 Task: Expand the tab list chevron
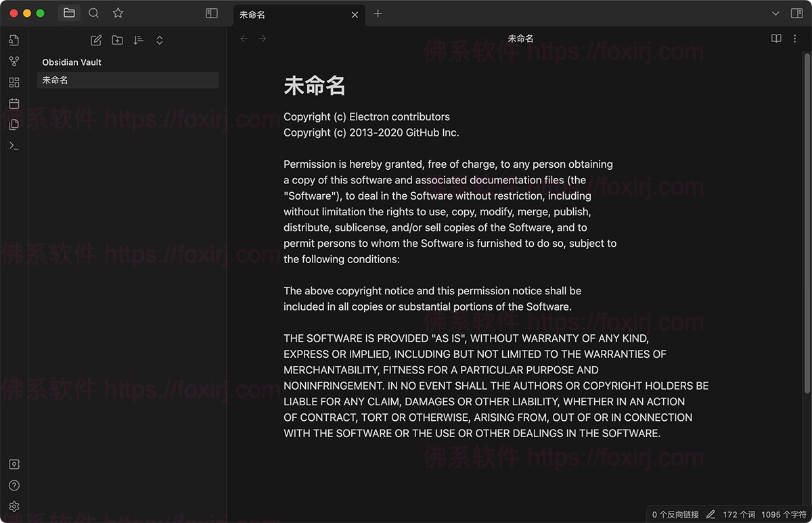tap(775, 13)
